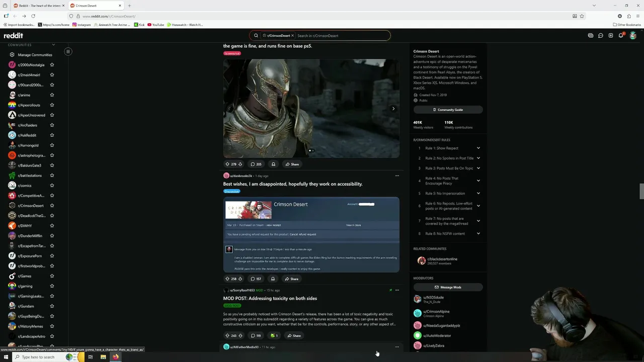Downvote the post with 279 votes

point(240,164)
